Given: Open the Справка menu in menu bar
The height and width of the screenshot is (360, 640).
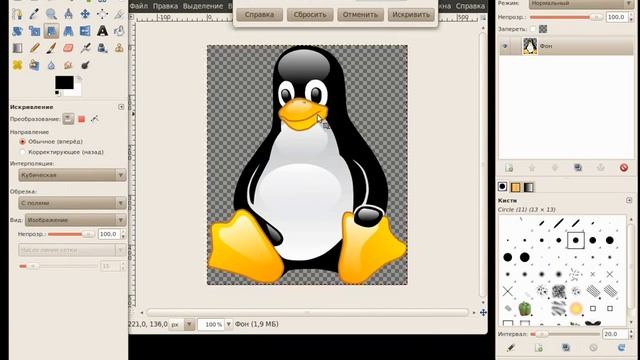Looking at the screenshot, I should coord(470,6).
